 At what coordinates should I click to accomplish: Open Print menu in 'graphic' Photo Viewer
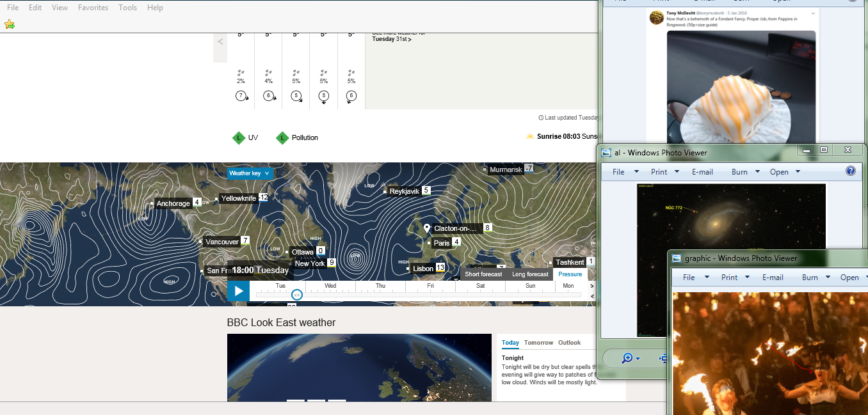(x=729, y=278)
